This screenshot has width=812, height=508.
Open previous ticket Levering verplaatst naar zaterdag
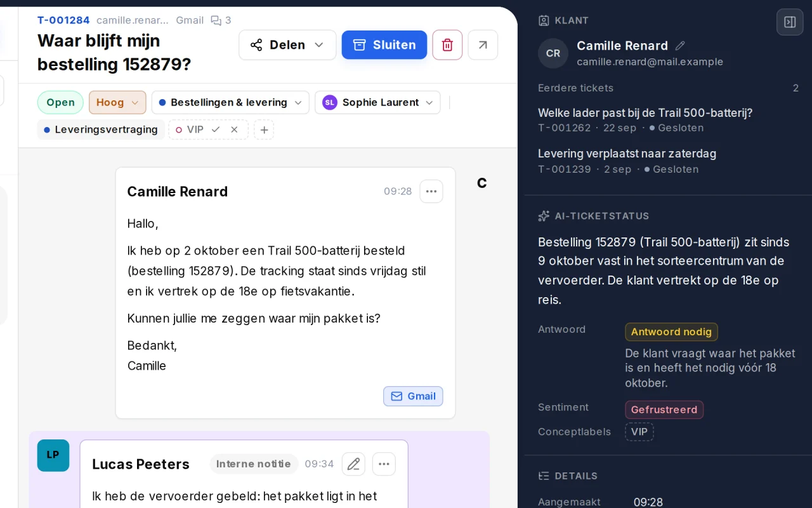click(x=627, y=154)
